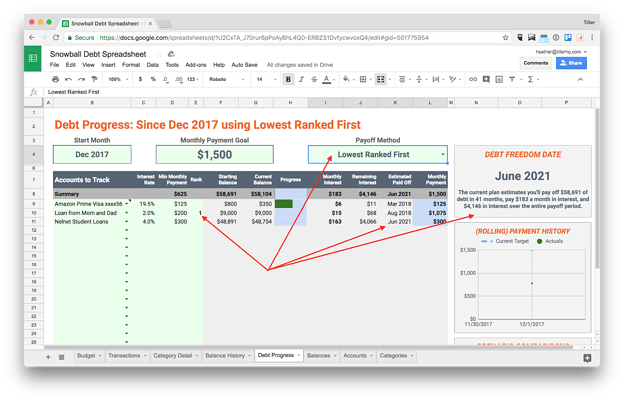Click the browser address bar URL

click(264, 37)
